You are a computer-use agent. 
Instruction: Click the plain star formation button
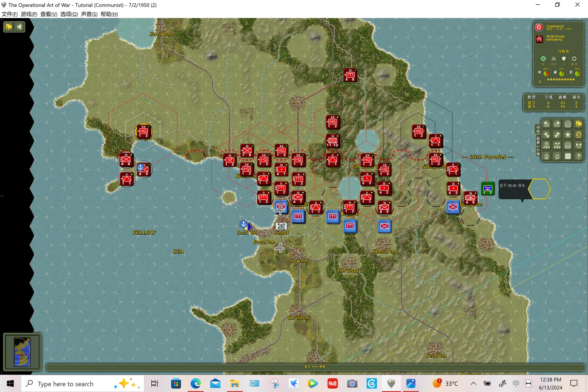click(568, 135)
